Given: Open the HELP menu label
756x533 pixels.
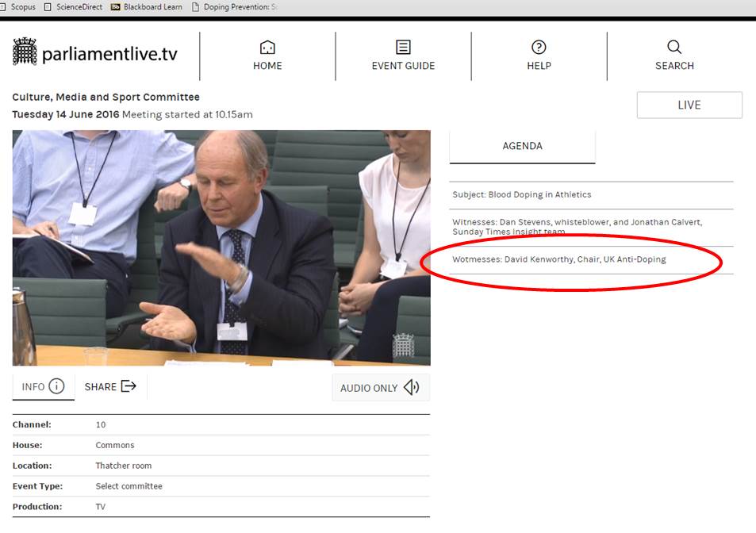Looking at the screenshot, I should click(x=539, y=66).
